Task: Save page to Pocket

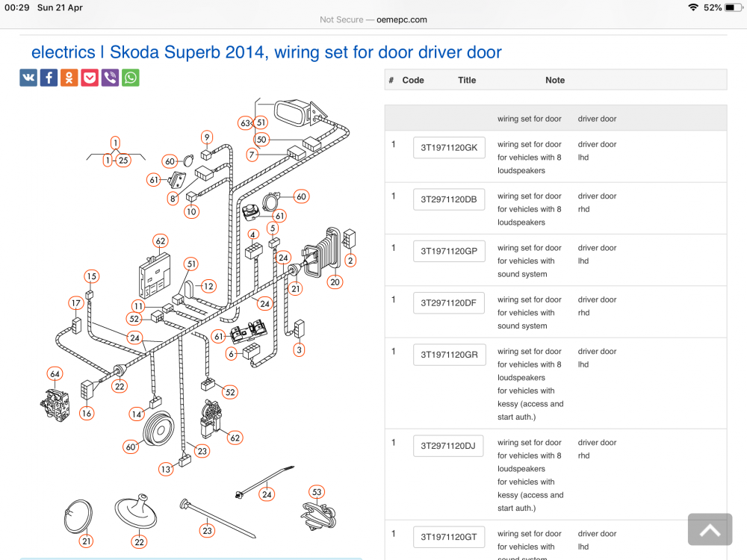Action: 90,78
